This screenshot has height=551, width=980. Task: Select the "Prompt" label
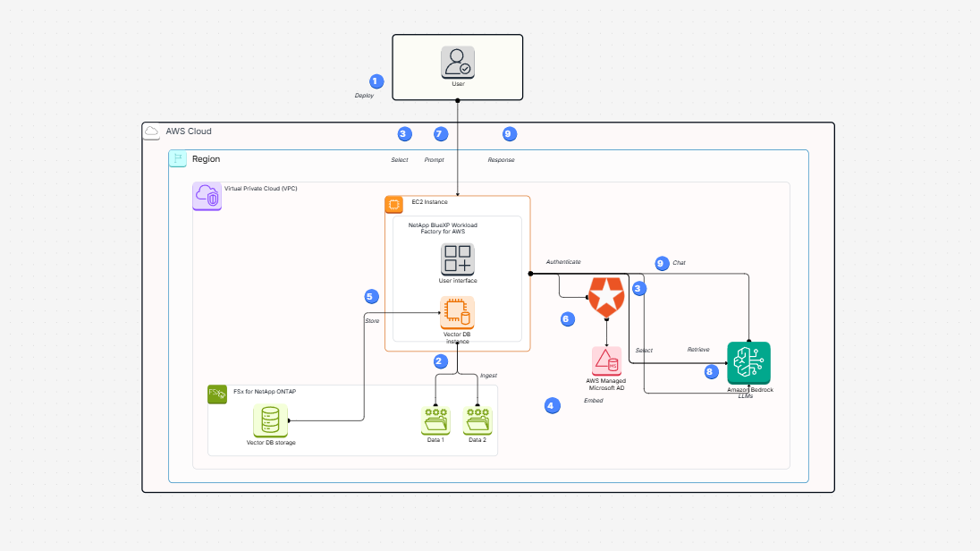click(x=435, y=160)
